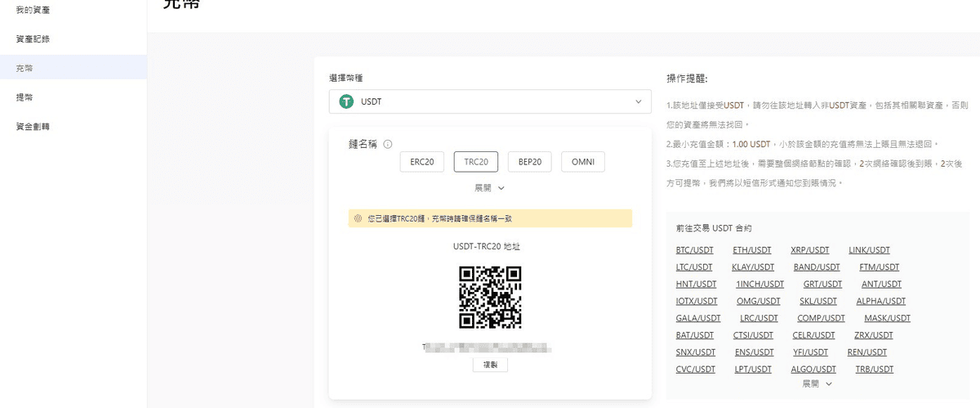
Task: Open the BAT/USDT contract link
Action: click(694, 336)
